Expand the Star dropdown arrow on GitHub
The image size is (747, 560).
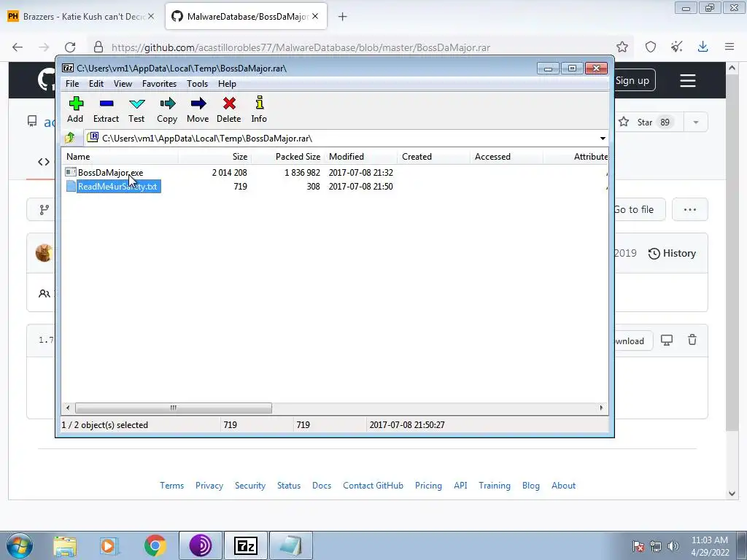(x=695, y=122)
